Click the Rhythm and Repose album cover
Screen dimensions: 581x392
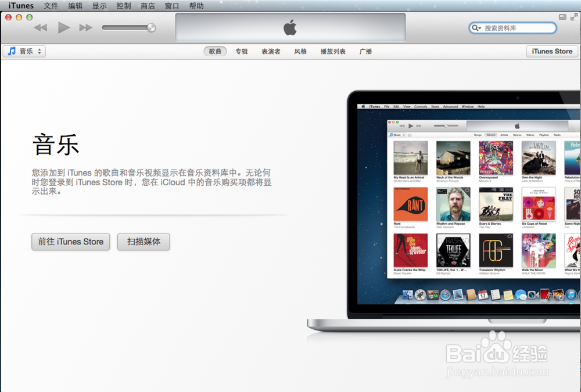pos(453,204)
